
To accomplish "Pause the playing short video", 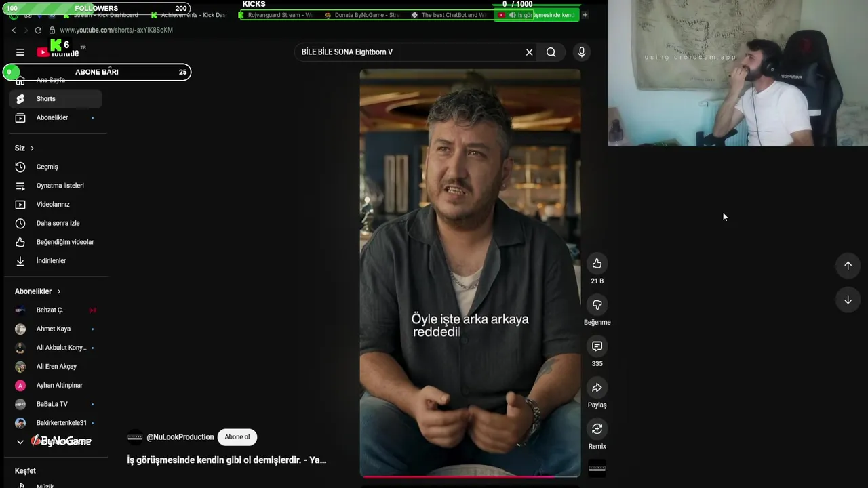I will click(x=470, y=273).
